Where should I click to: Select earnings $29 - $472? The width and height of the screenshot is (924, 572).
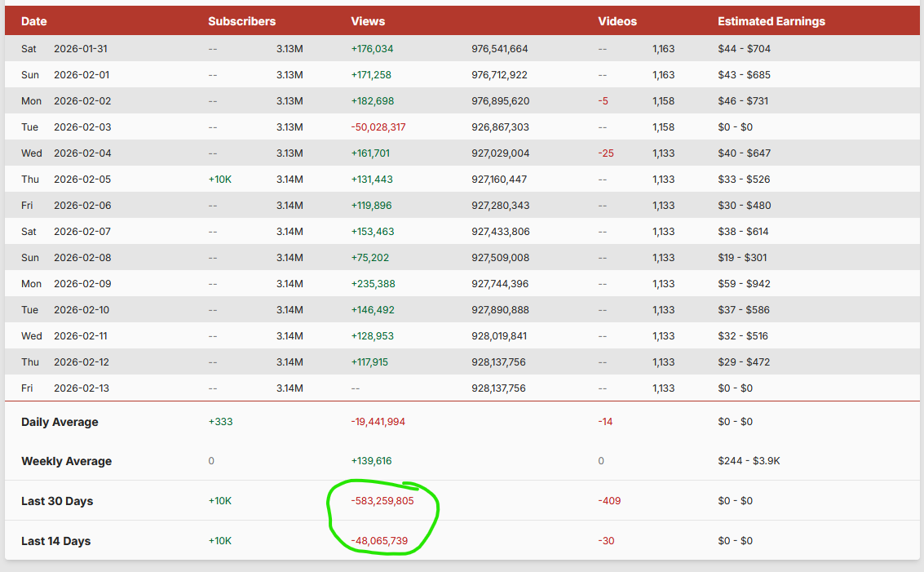pyautogui.click(x=744, y=361)
